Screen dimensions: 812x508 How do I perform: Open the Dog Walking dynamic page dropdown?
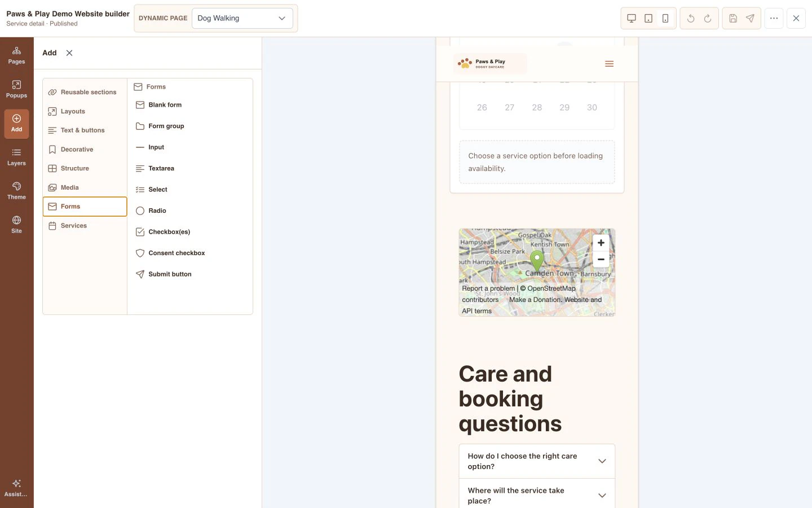click(x=242, y=19)
